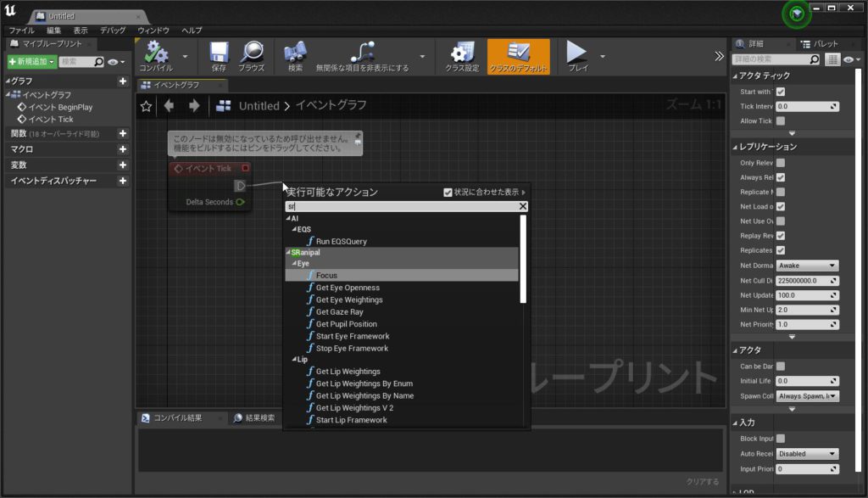
Task: Click the Add New button
Action: pos(31,61)
